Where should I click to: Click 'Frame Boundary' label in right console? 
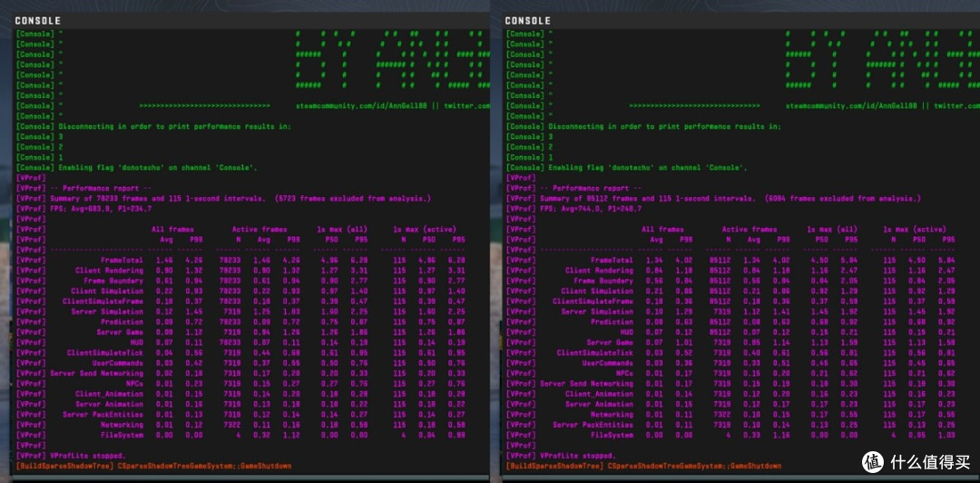[x=603, y=281]
